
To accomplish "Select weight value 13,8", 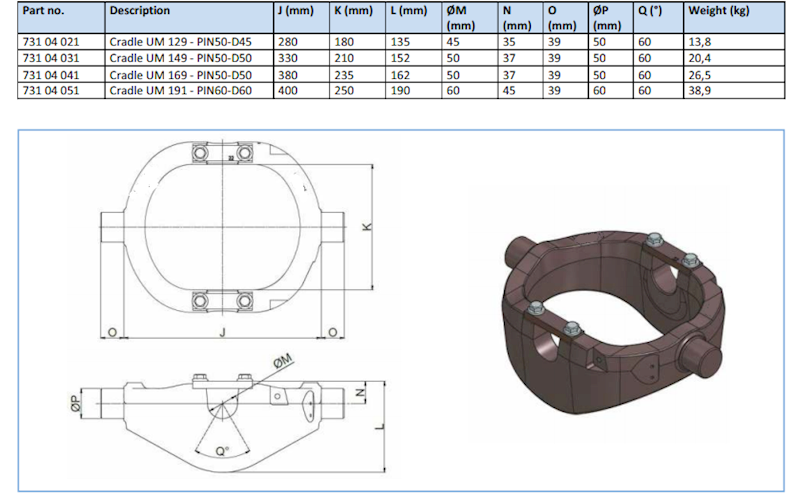I will point(700,42).
